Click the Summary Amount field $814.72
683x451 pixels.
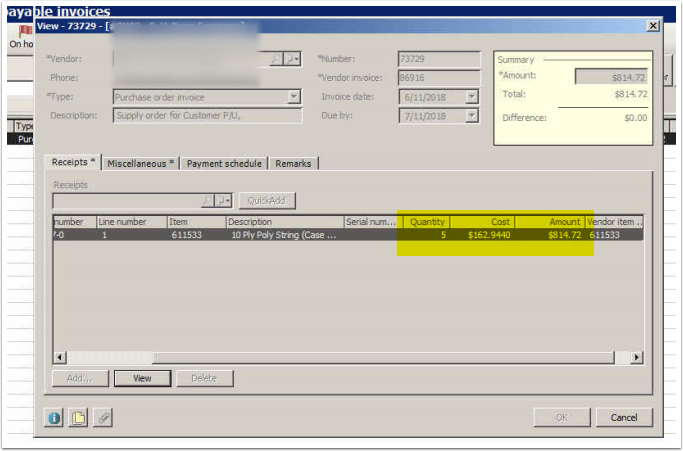pos(611,77)
